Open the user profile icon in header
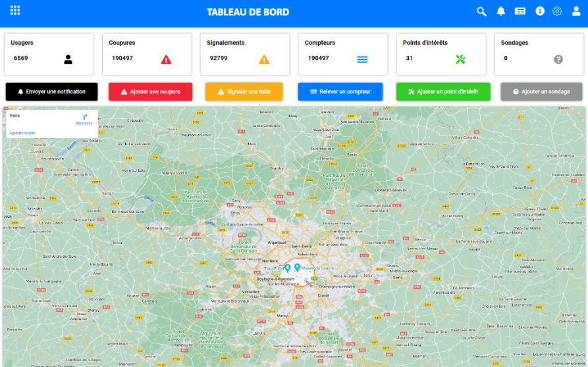 (576, 11)
